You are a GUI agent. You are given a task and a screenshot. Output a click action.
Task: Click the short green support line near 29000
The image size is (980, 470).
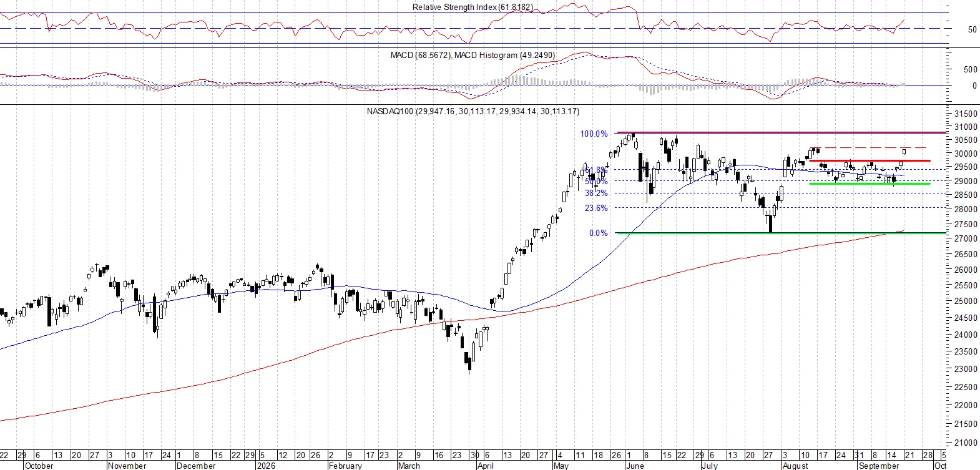tap(870, 184)
